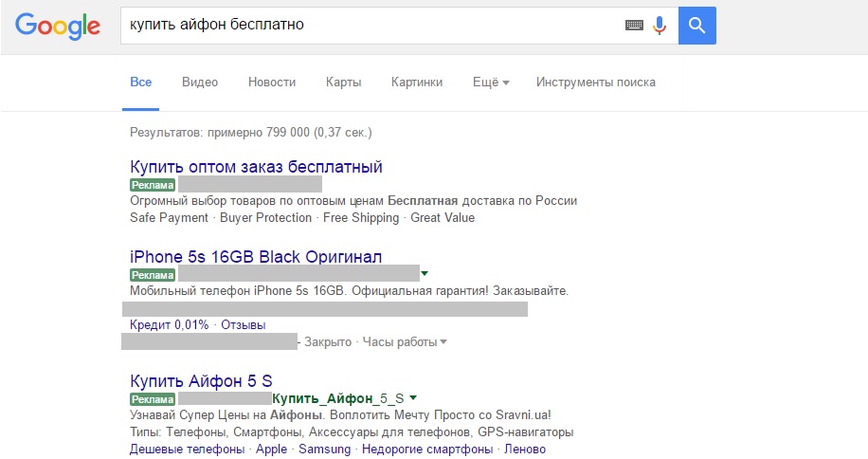Click the Google logo
Screen dimensions: 868x459
pos(58,27)
